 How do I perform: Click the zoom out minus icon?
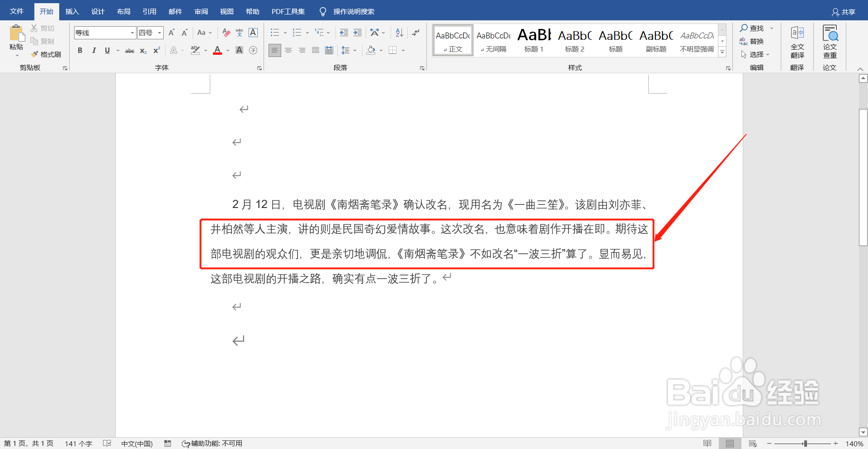pyautogui.click(x=769, y=444)
